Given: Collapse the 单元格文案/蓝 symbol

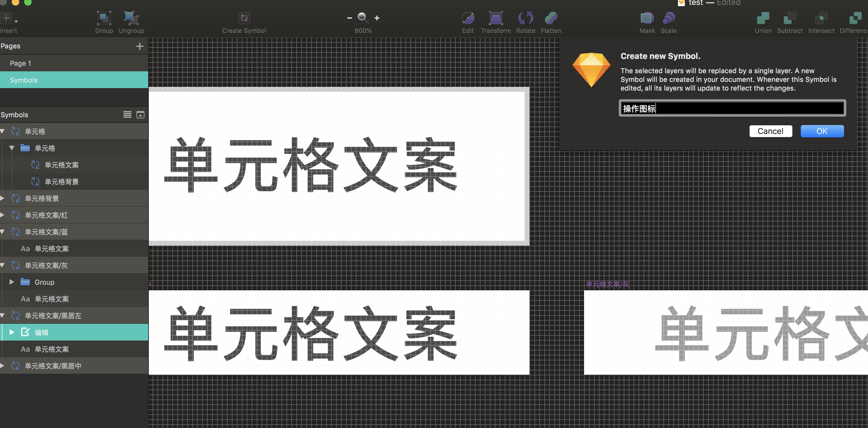Looking at the screenshot, I should [x=3, y=232].
